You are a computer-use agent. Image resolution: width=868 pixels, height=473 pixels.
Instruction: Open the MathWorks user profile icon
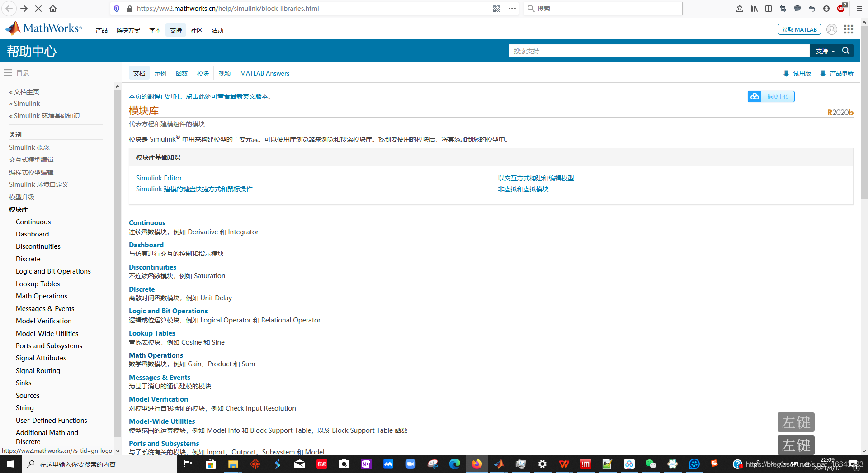pyautogui.click(x=832, y=29)
